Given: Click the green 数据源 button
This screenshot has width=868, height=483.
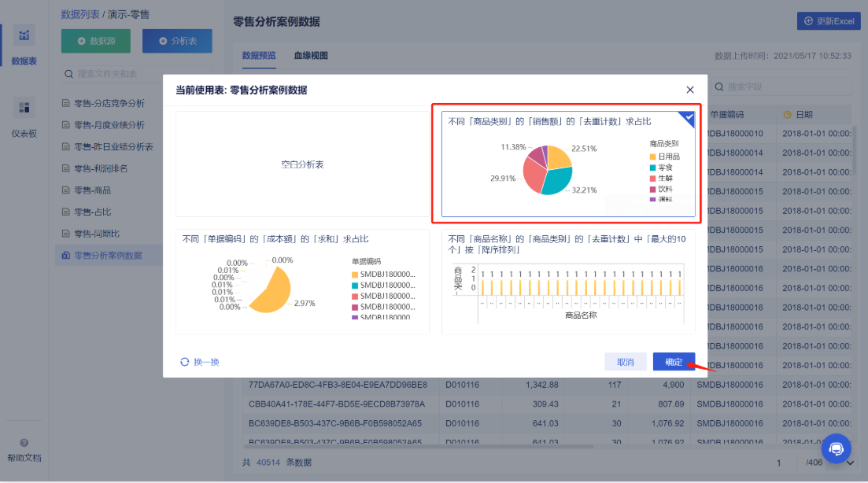Looking at the screenshot, I should (x=96, y=41).
